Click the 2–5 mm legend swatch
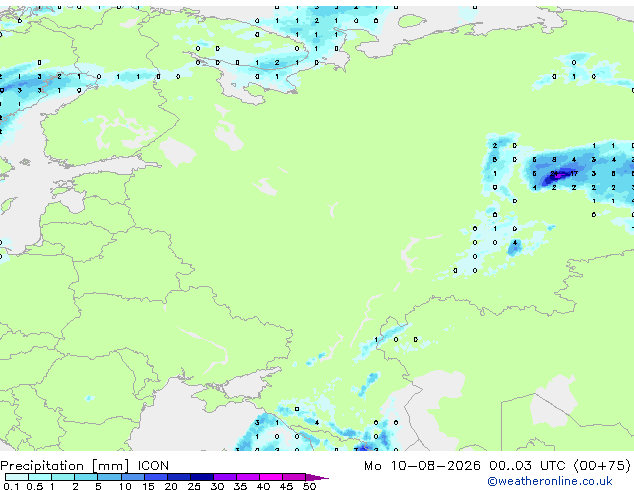The width and height of the screenshot is (634, 490). (x=86, y=477)
